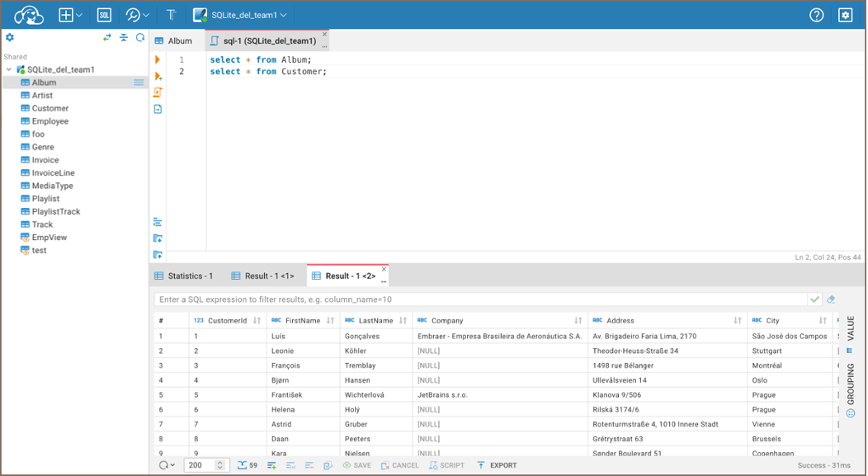868x476 pixels.
Task: Click the EXPORT button
Action: pyautogui.click(x=497, y=465)
